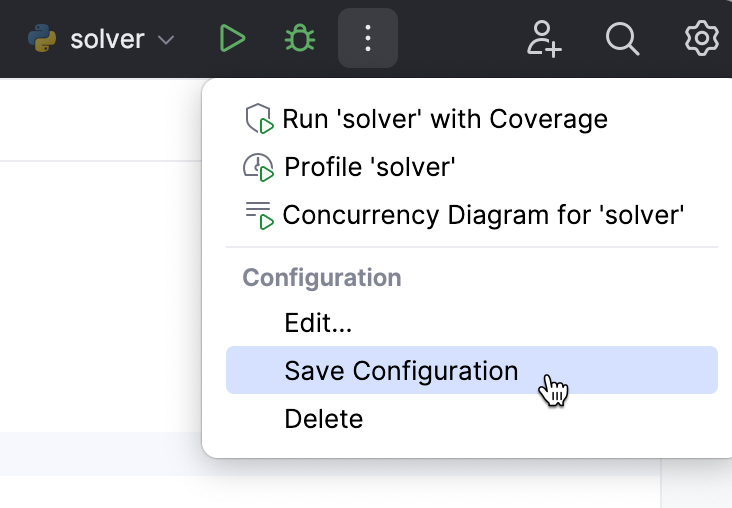The width and height of the screenshot is (732, 508).
Task: Click the three-dot More Actions button
Action: click(368, 40)
